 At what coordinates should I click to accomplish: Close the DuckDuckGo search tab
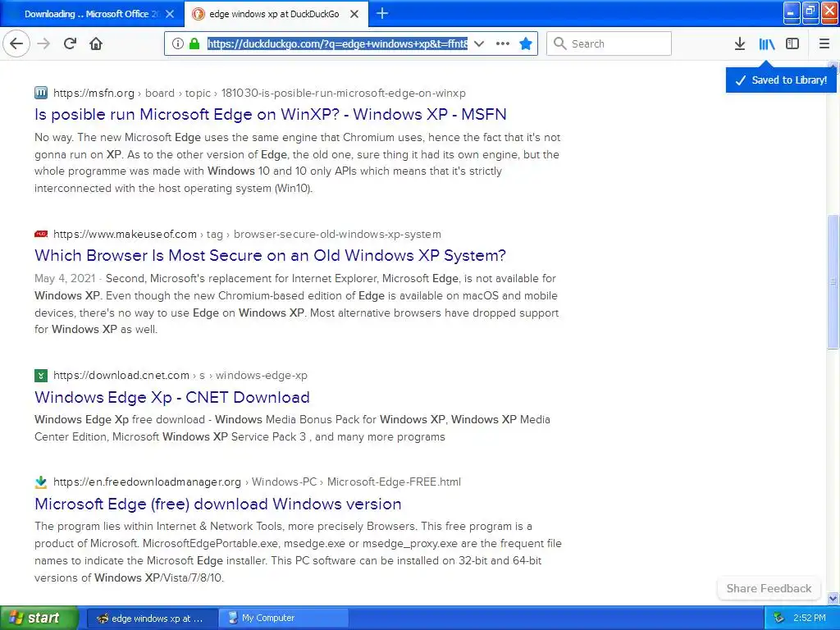click(354, 14)
